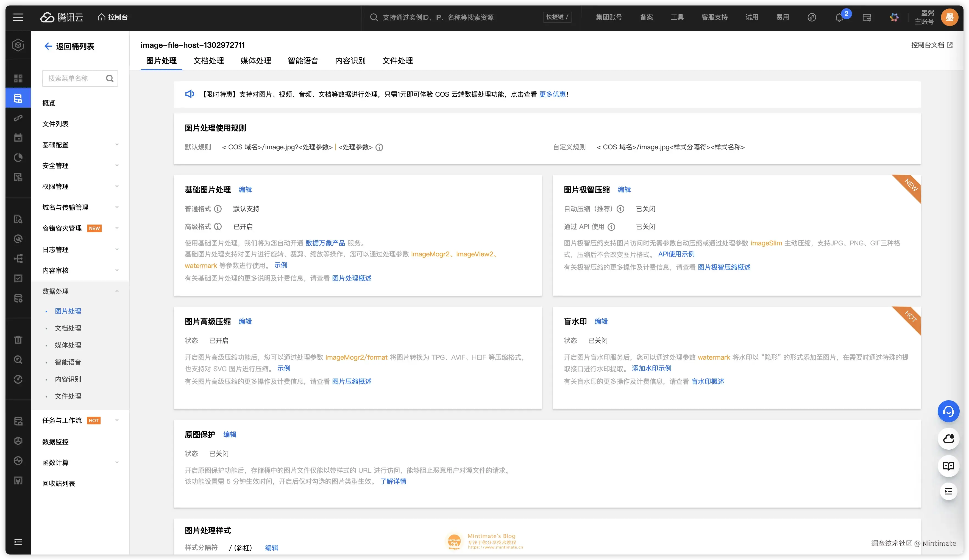The image size is (969, 560).
Task: Click the Tencent Cloud logo in top bar
Action: point(62,17)
